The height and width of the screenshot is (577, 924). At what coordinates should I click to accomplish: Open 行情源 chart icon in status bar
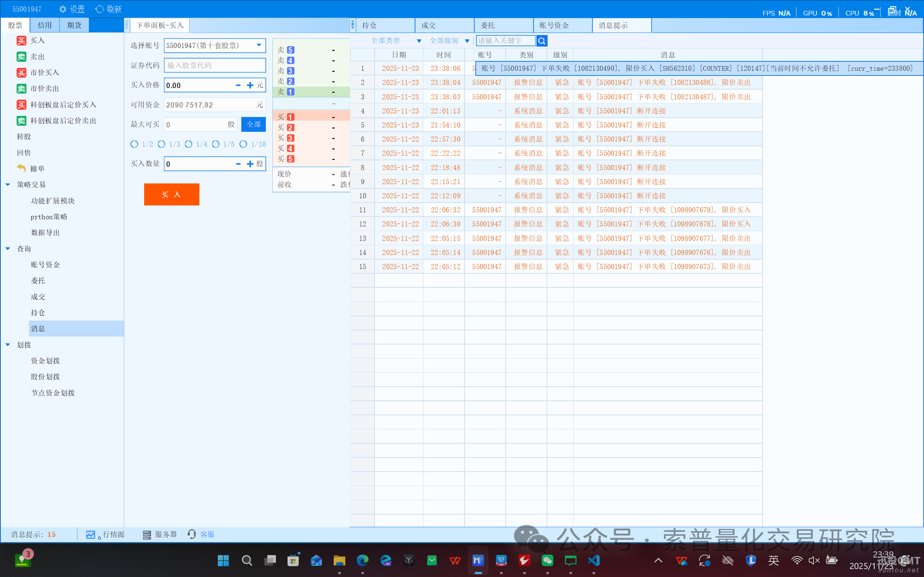click(x=90, y=535)
